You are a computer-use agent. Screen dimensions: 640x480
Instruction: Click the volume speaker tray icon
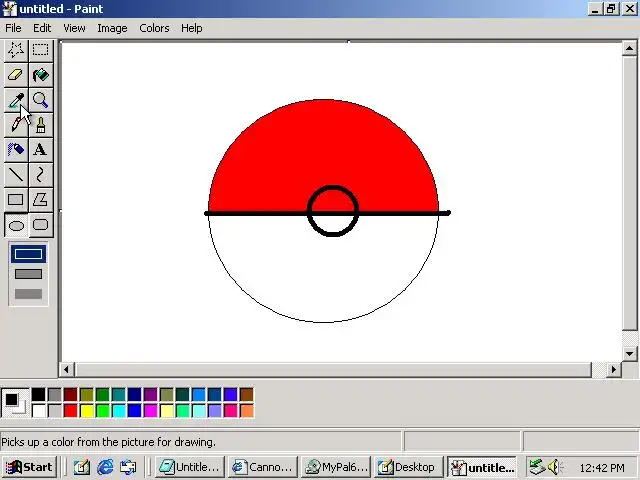pyautogui.click(x=554, y=467)
